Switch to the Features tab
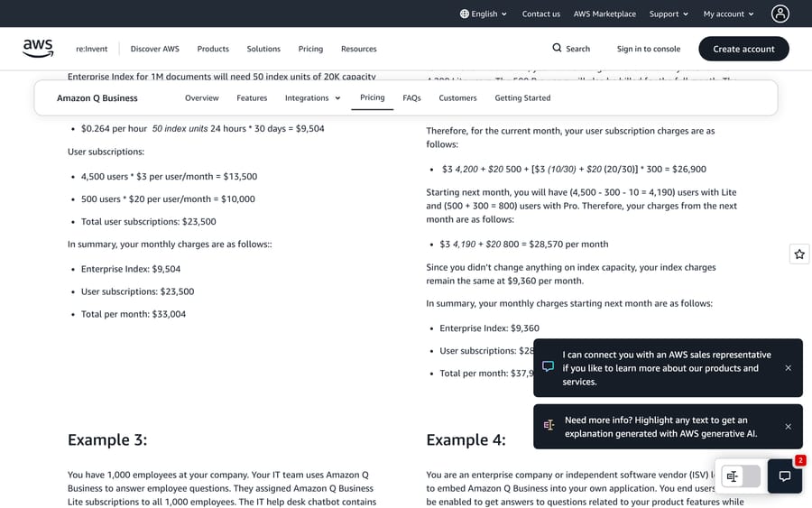 (x=252, y=97)
